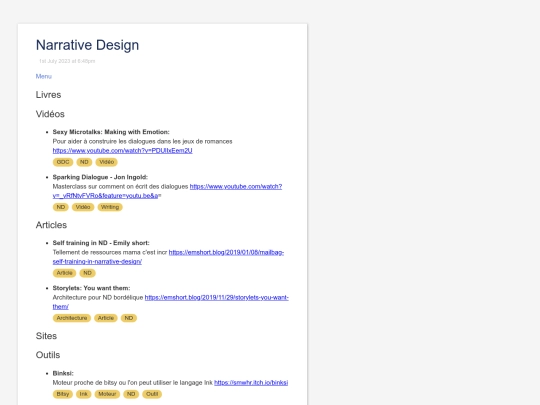Click the 'Pour aider à construire les dialogues' description
This screenshot has height=405, width=540.
142,141
